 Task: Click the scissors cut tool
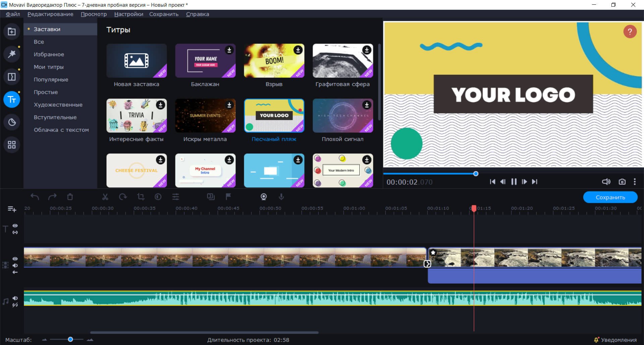pyautogui.click(x=105, y=197)
